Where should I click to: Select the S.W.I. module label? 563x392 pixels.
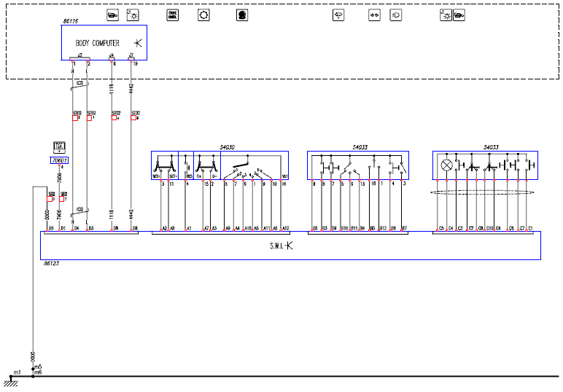pos(281,246)
